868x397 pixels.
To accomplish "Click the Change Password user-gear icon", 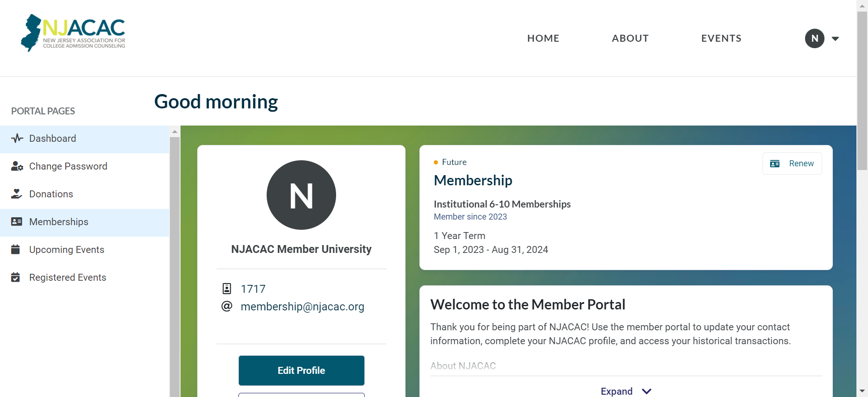I will tap(17, 166).
